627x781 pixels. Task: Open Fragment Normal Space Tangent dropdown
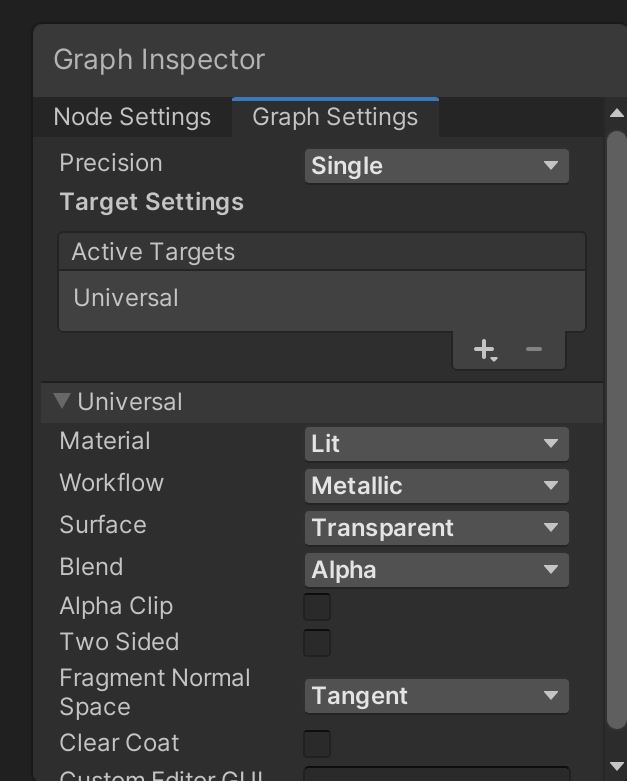coord(436,696)
